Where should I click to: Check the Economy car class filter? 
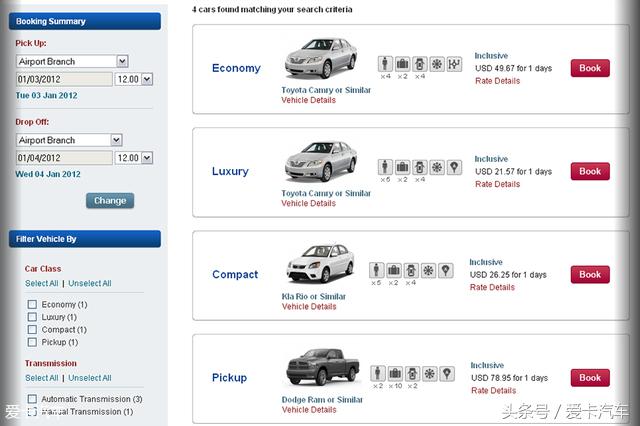pyautogui.click(x=33, y=304)
